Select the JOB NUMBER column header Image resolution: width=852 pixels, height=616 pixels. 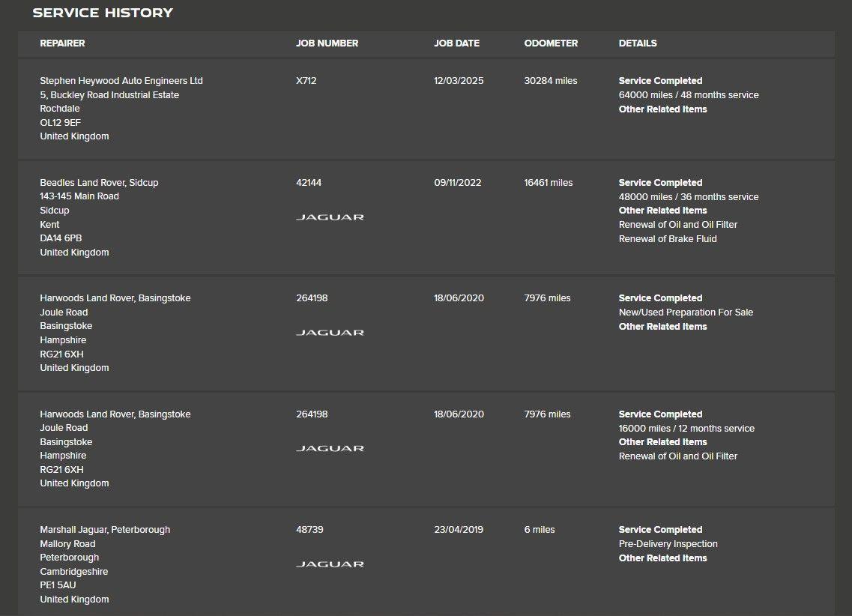coord(327,43)
